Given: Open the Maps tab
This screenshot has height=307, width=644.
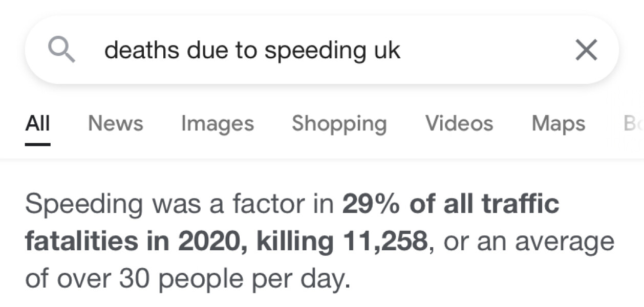Looking at the screenshot, I should (559, 123).
